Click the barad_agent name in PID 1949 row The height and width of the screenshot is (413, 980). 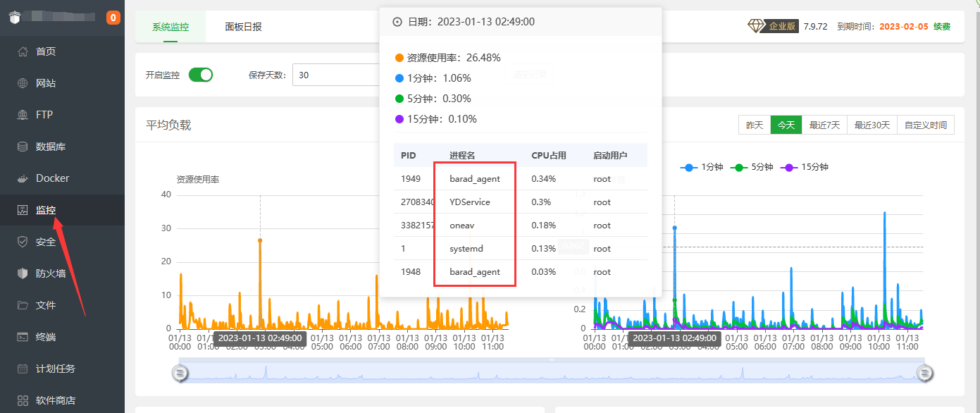pyautogui.click(x=475, y=179)
